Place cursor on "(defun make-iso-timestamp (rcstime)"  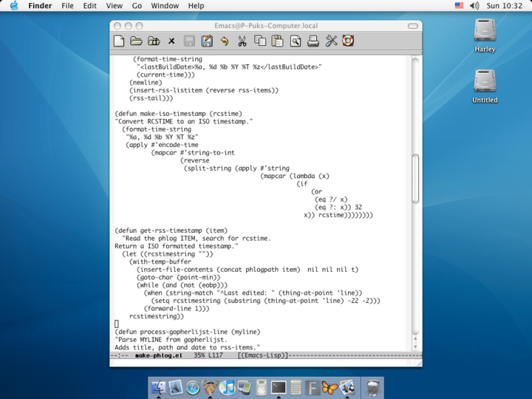[x=179, y=114]
